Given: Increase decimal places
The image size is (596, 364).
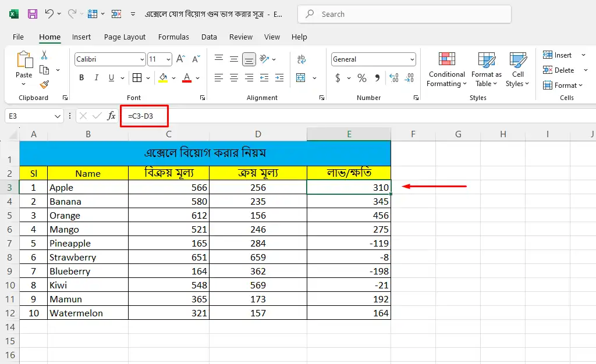Looking at the screenshot, I should click(394, 78).
